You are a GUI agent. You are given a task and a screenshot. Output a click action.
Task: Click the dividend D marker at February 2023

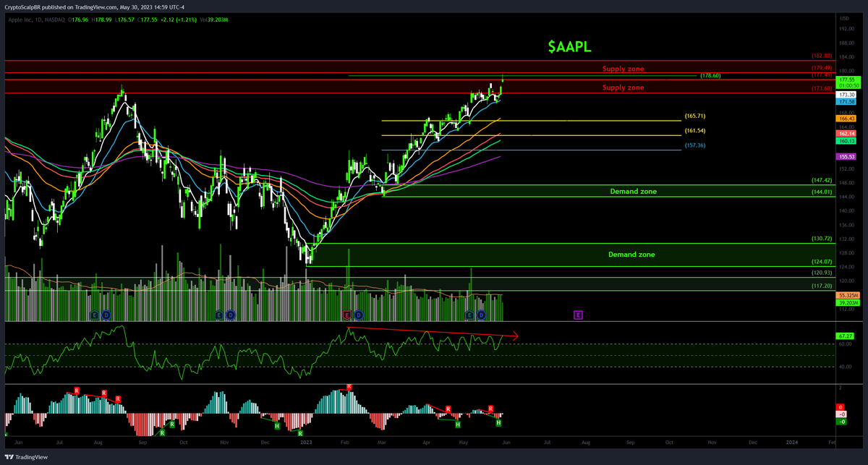(x=358, y=315)
